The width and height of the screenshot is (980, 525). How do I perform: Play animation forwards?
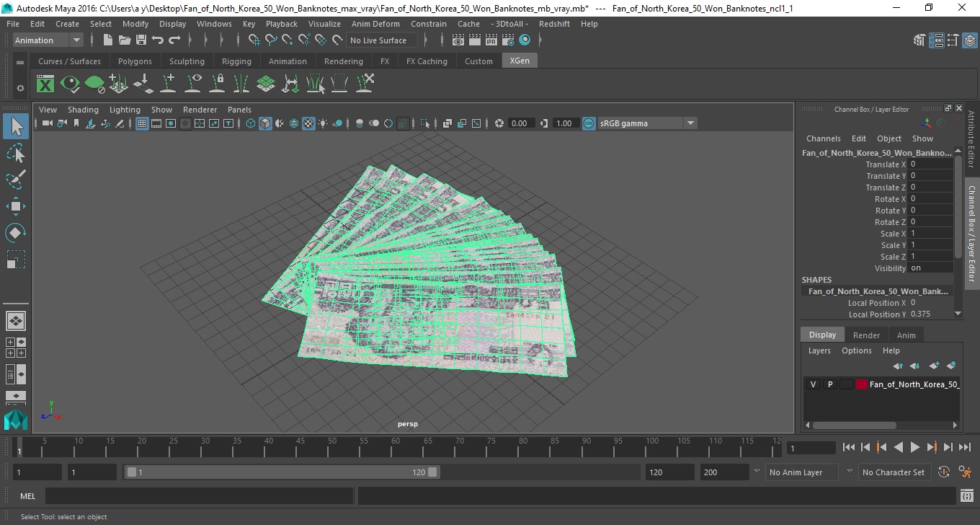click(914, 448)
